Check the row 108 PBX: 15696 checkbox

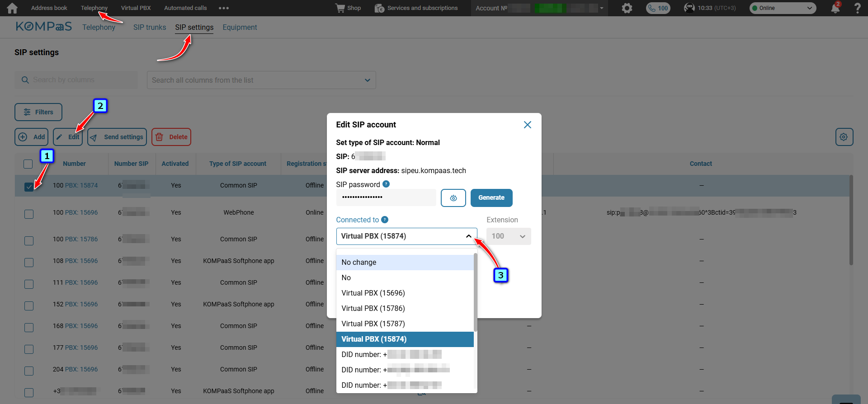click(x=29, y=263)
